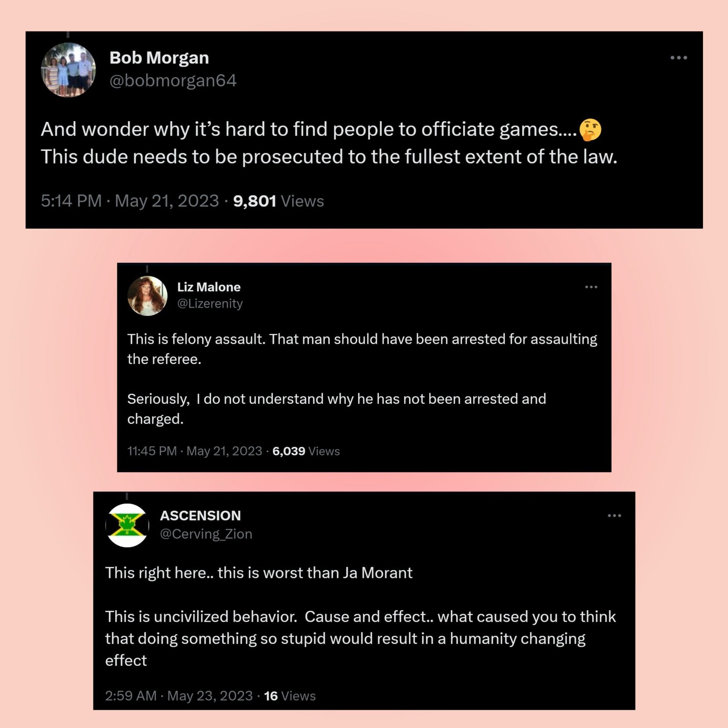Click the 16 Views count

tap(290, 696)
